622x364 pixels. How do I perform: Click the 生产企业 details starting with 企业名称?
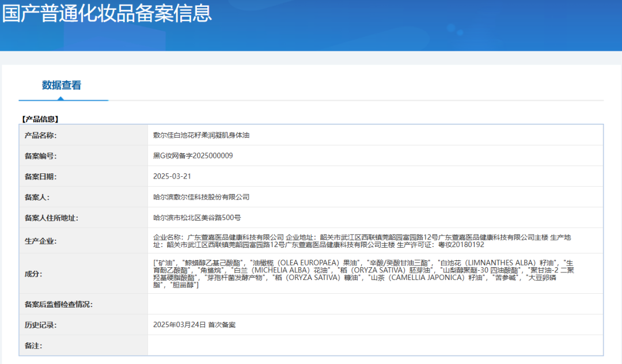[x=362, y=241]
